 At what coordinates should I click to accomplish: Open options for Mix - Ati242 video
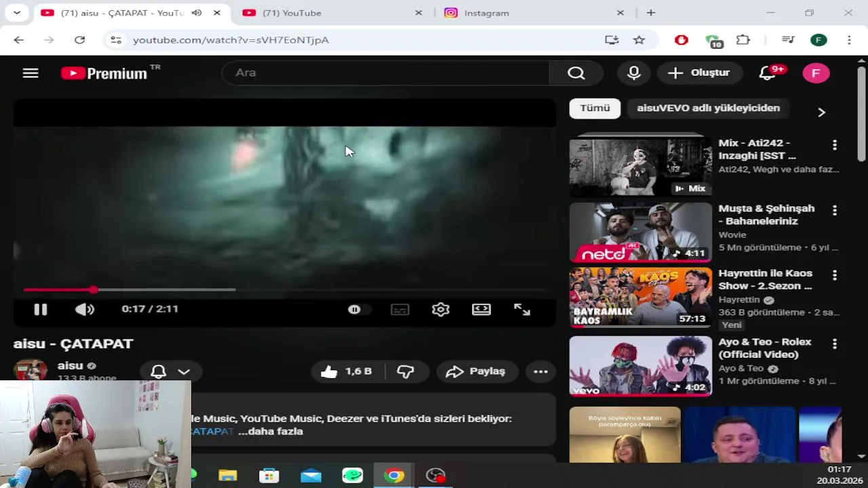click(835, 145)
